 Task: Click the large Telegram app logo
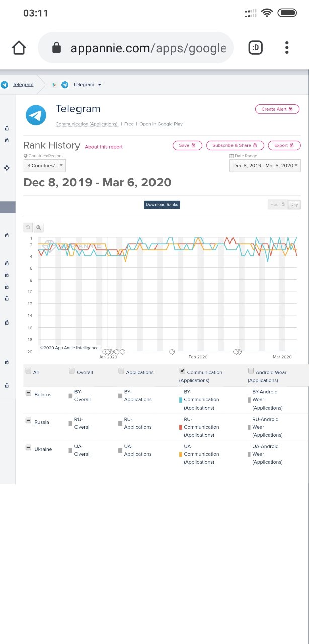36,115
